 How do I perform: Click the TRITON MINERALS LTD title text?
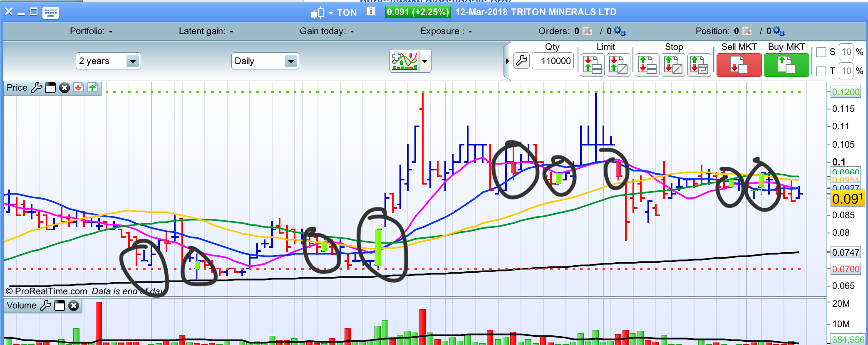563,12
